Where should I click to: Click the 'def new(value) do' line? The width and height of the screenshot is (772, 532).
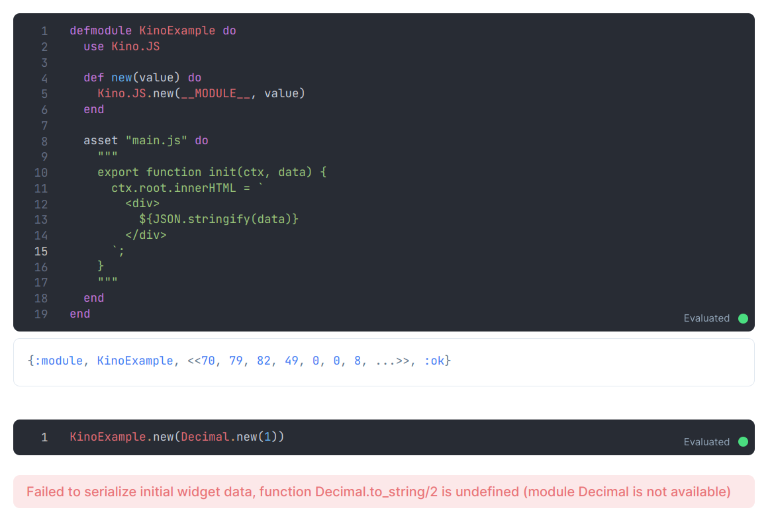[142, 78]
